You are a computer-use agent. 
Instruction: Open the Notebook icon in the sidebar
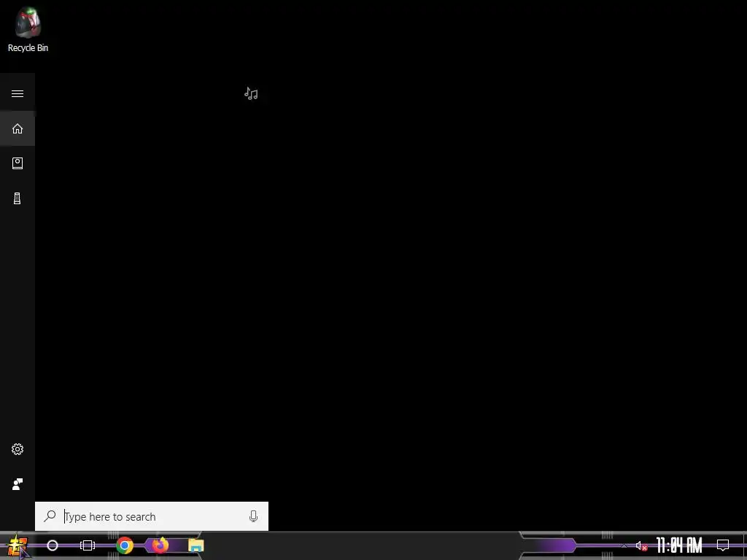click(x=18, y=163)
